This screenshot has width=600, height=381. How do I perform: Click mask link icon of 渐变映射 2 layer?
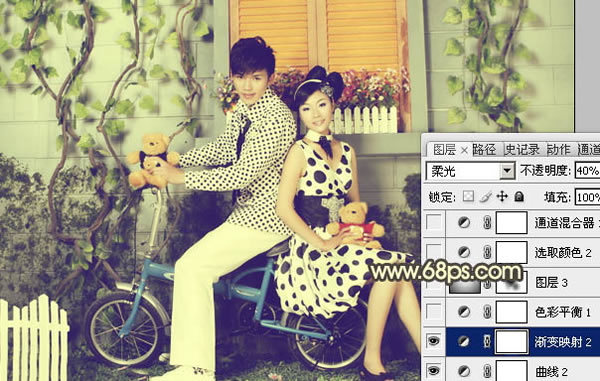tap(487, 341)
